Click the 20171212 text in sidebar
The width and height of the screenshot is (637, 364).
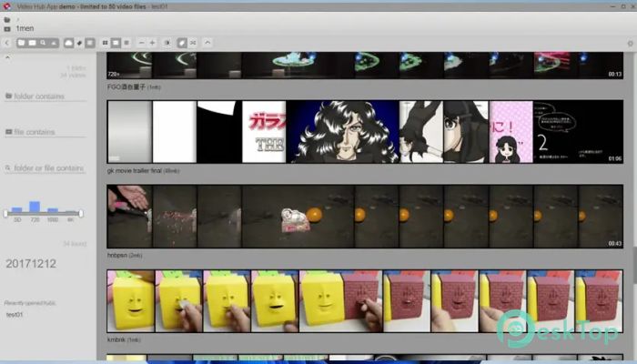click(31, 264)
